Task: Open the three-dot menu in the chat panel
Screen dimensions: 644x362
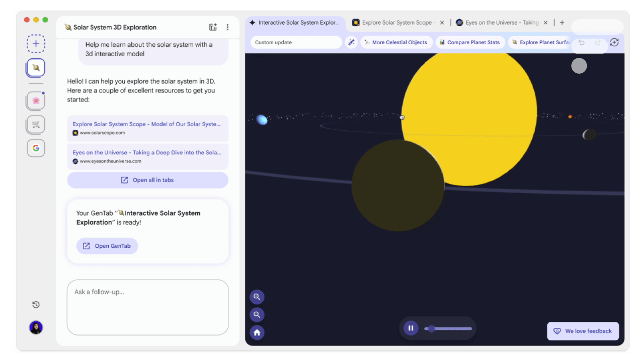Action: coord(228,27)
